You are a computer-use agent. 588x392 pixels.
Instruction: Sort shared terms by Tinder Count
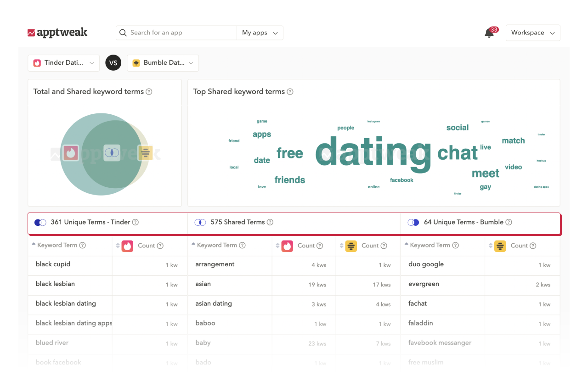[278, 246]
